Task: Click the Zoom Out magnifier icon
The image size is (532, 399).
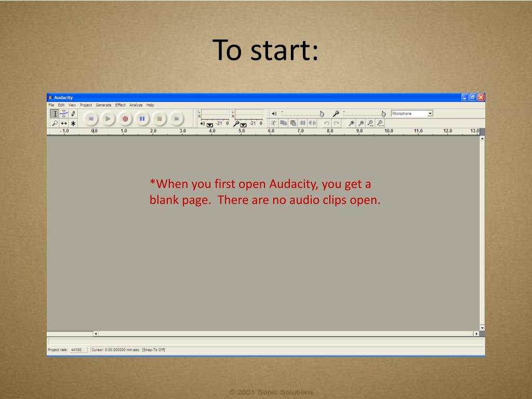Action: 361,123
